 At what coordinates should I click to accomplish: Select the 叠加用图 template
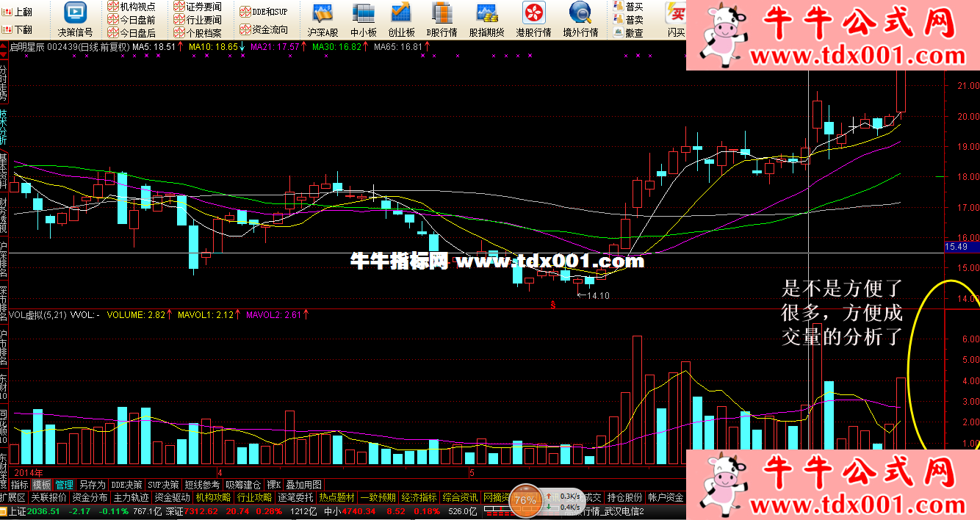click(303, 485)
